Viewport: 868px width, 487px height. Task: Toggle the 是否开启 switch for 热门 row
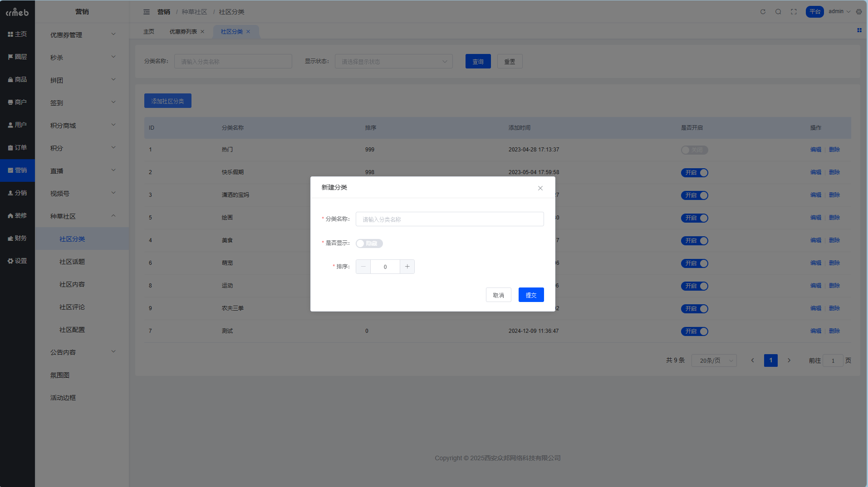point(694,150)
